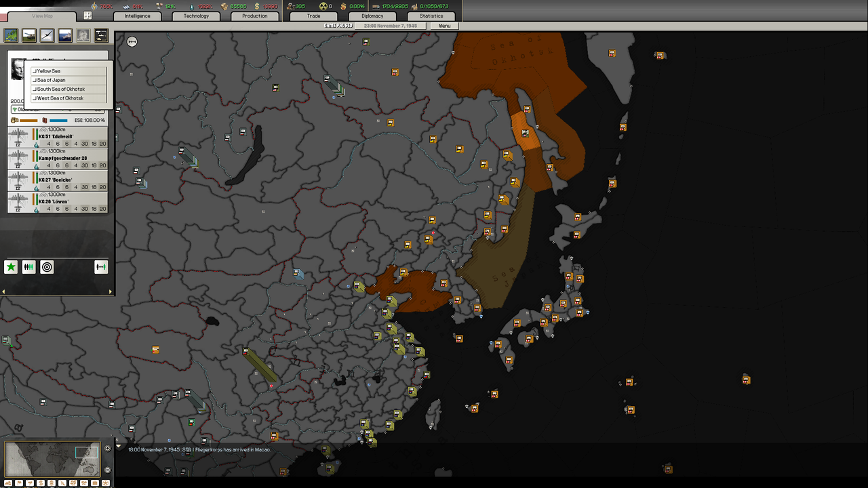
Task: Toggle the South Sea of Okhotsk checkbox
Action: click(35, 89)
